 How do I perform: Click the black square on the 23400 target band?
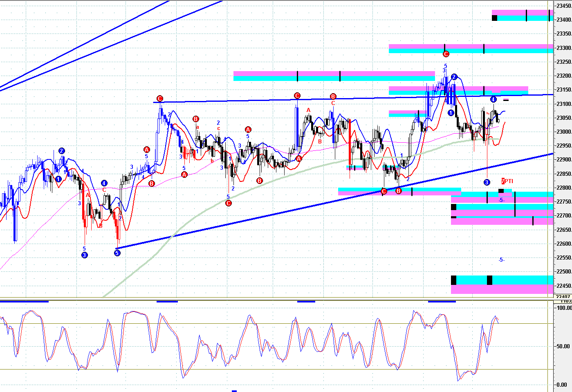click(494, 18)
